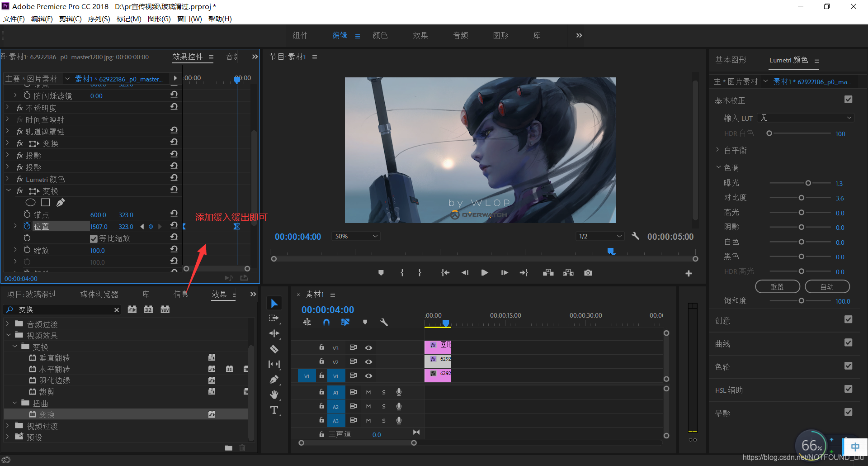This screenshot has height=466, width=868.
Task: Reset the Position parameter
Action: coord(174,225)
